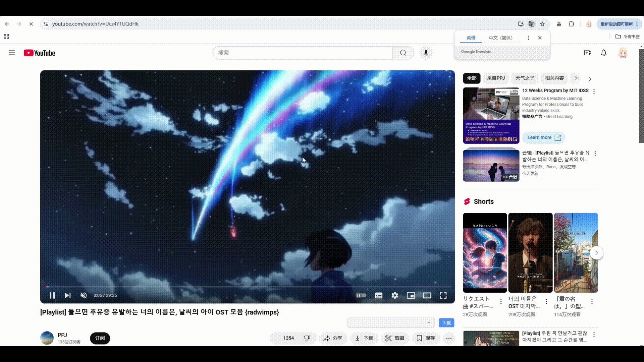The height and width of the screenshot is (362, 644).
Task: Open YouTube notifications bell
Action: point(603,53)
